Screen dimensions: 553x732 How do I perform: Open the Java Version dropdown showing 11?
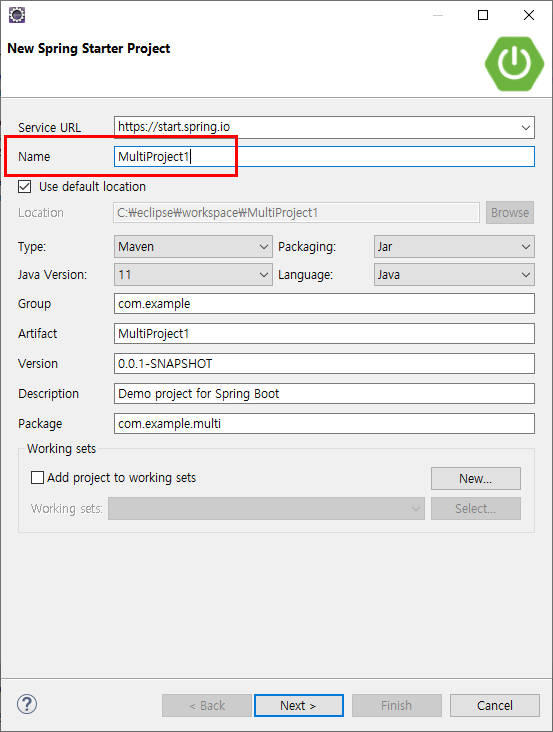coord(193,274)
